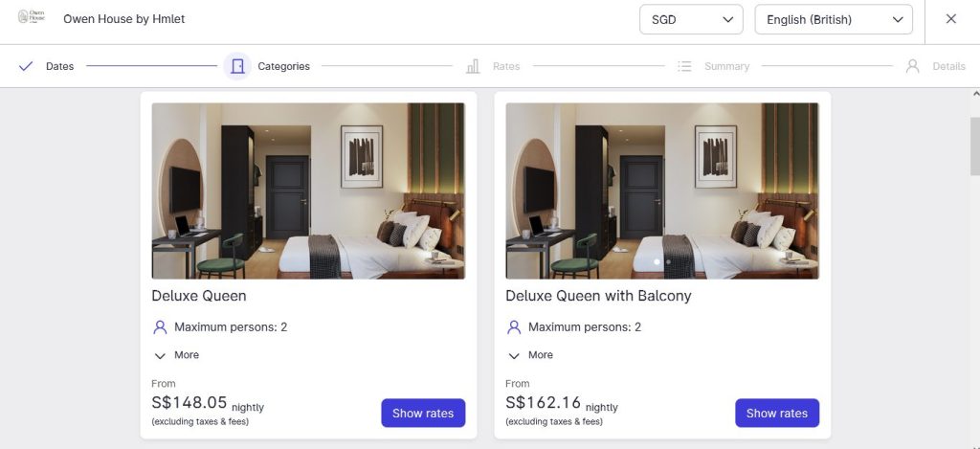This screenshot has height=449, width=980.
Task: Select the Categories step label
Action: [283, 67]
